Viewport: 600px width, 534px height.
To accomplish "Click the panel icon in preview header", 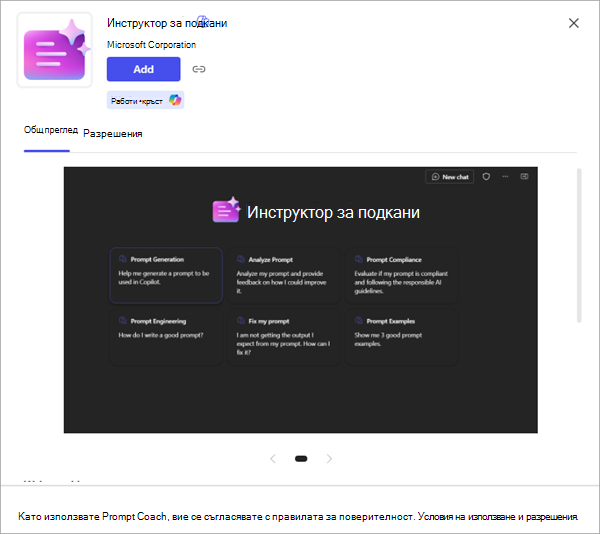I will tap(524, 176).
